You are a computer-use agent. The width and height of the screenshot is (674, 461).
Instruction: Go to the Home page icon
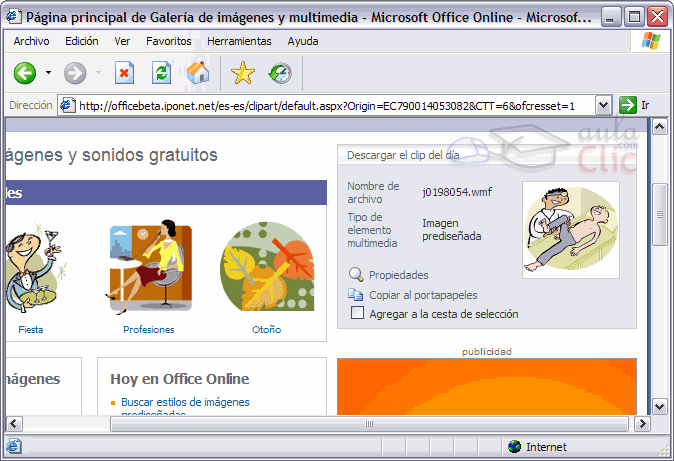pyautogui.click(x=198, y=73)
